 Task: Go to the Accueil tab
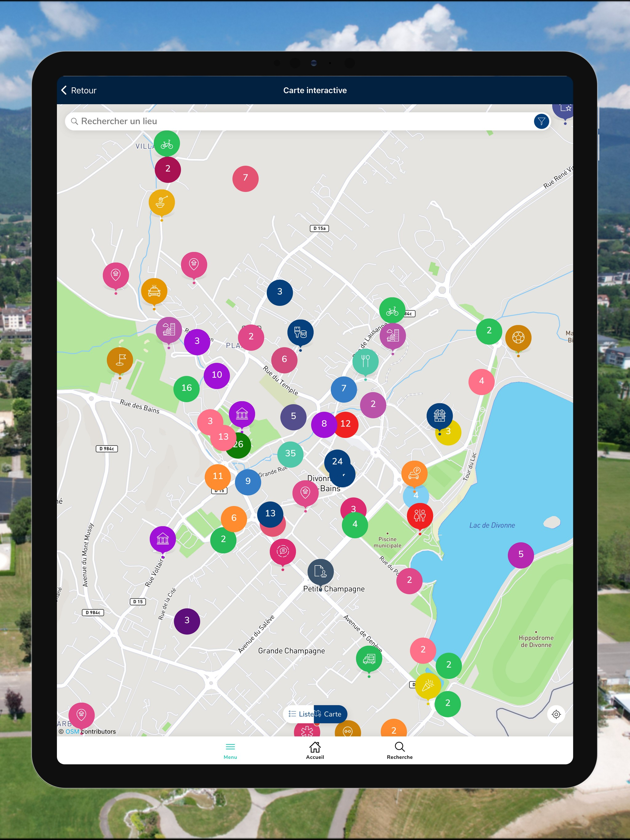click(x=315, y=751)
